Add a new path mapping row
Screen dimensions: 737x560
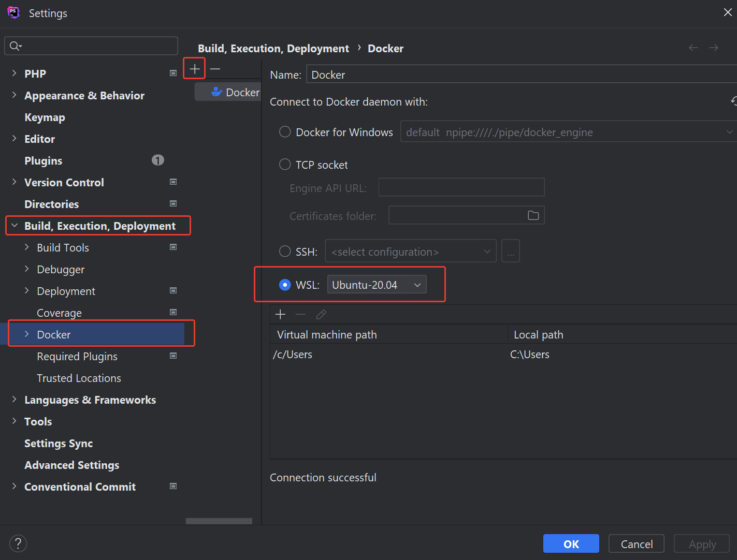click(280, 314)
